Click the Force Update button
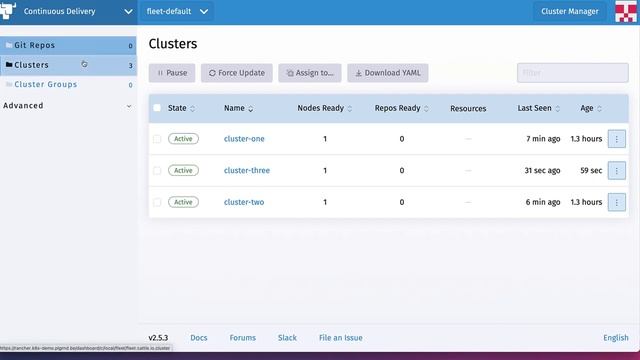640x360 pixels. (x=237, y=73)
